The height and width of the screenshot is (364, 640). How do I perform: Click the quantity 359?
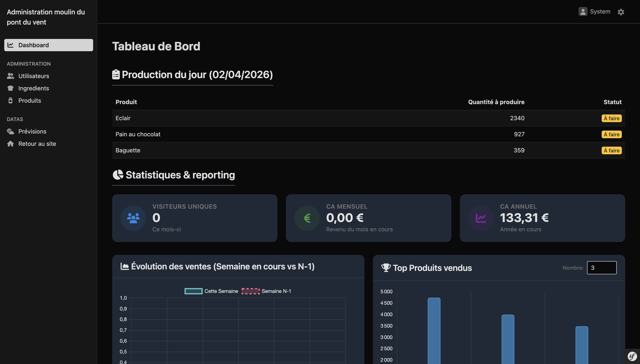click(x=519, y=150)
